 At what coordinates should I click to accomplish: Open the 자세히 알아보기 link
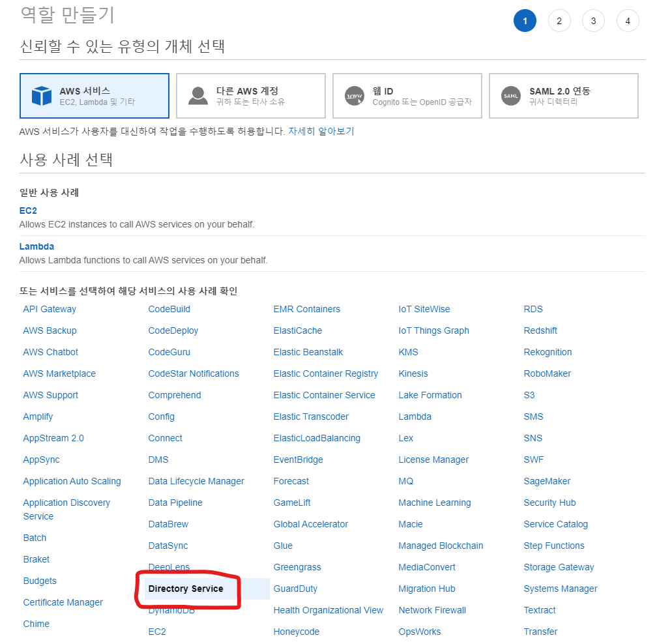321,131
